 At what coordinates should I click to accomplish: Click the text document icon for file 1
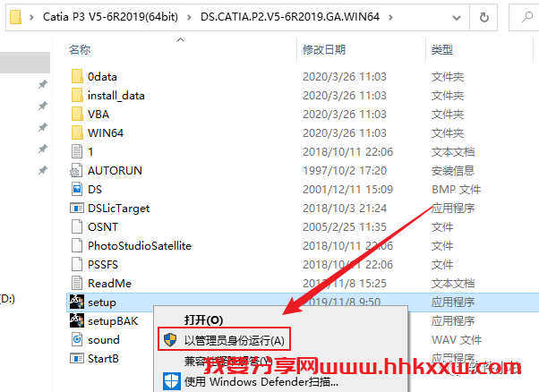tap(77, 151)
